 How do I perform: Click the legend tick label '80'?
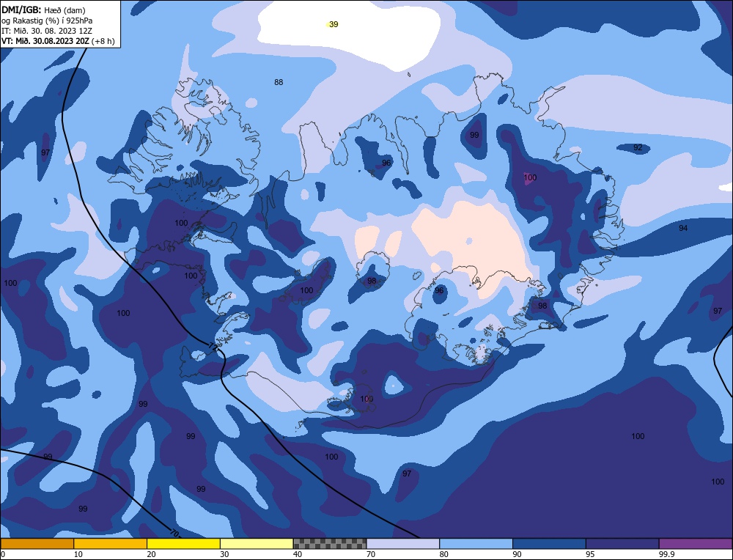[444, 554]
